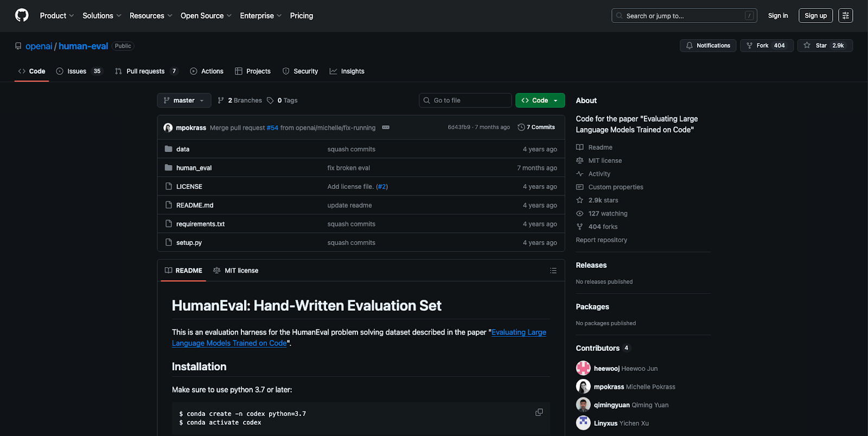Image resolution: width=868 pixels, height=436 pixels.
Task: Open the LICENSE file
Action: [189, 187]
